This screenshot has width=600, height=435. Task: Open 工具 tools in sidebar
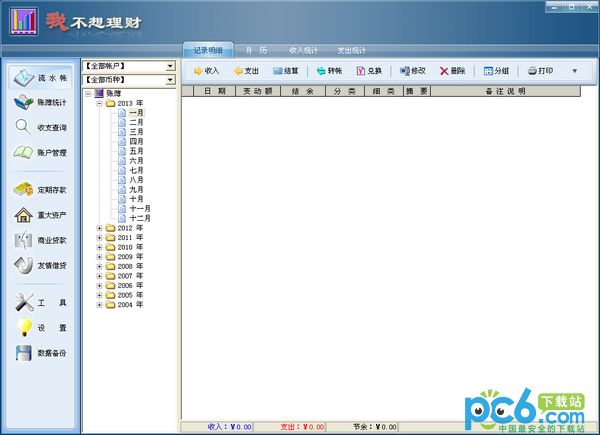click(x=40, y=302)
